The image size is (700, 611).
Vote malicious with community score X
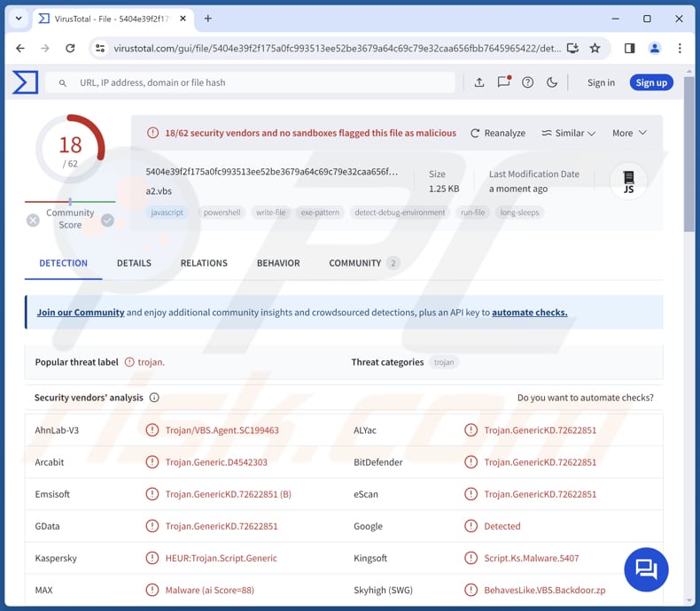33,220
